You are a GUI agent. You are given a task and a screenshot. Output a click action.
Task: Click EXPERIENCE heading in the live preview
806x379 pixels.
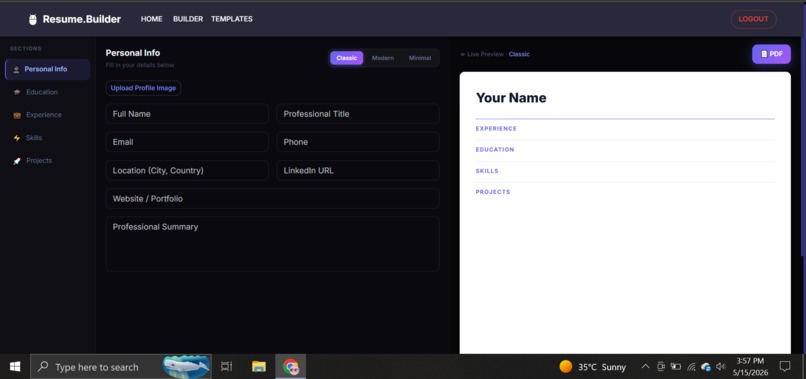[496, 129]
